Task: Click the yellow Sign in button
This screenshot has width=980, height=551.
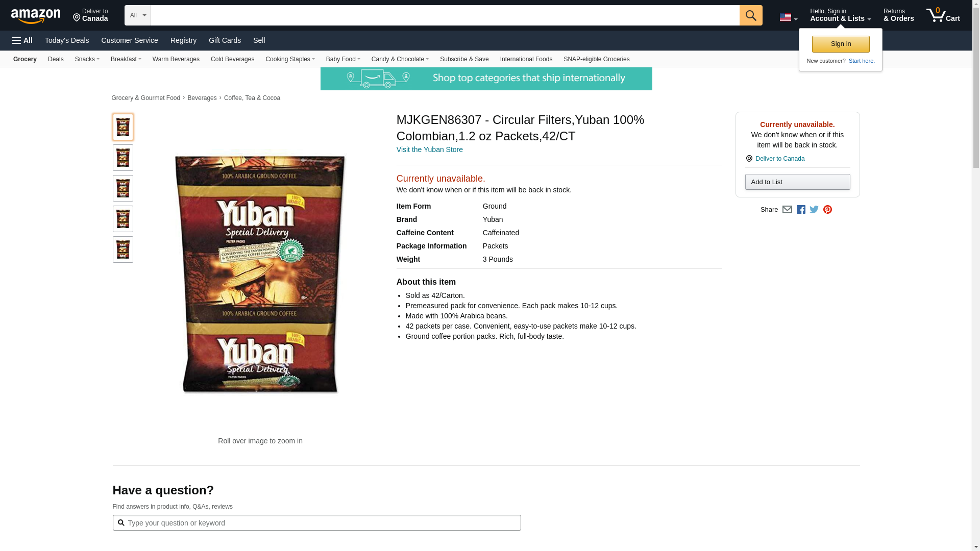Action: (x=841, y=44)
